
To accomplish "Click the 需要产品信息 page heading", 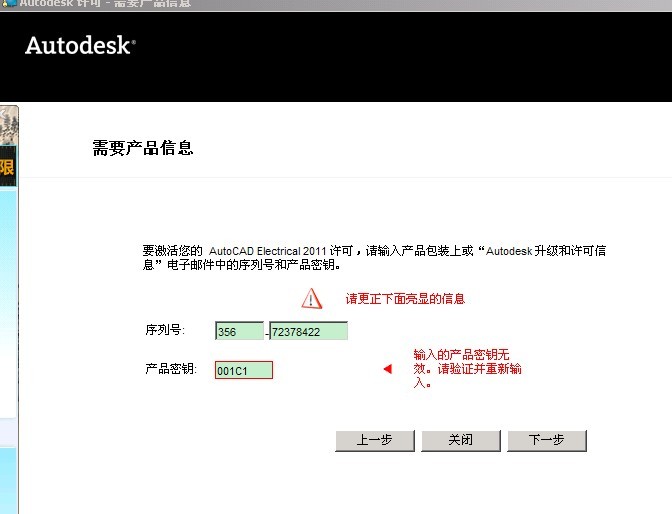I will pyautogui.click(x=142, y=148).
